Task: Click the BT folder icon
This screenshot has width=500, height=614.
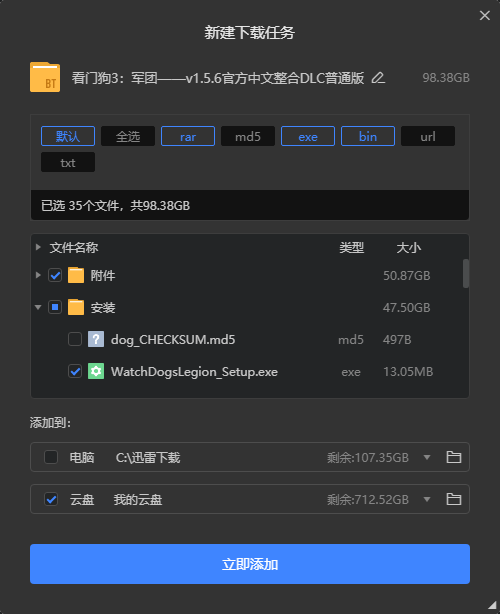Action: click(45, 77)
